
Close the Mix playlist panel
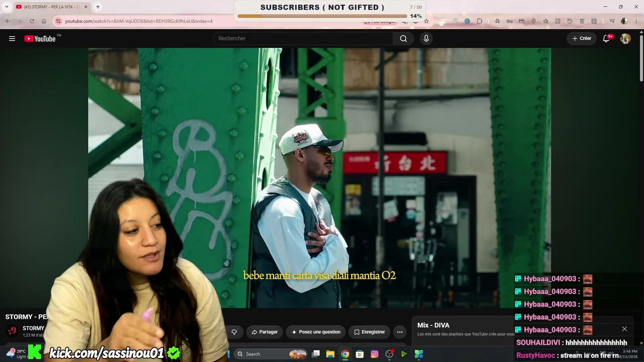tap(624, 329)
